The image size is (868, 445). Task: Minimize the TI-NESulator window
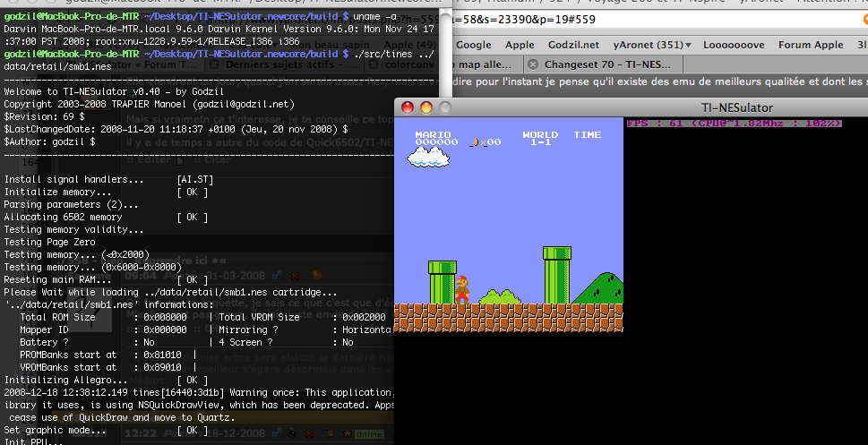[x=425, y=107]
